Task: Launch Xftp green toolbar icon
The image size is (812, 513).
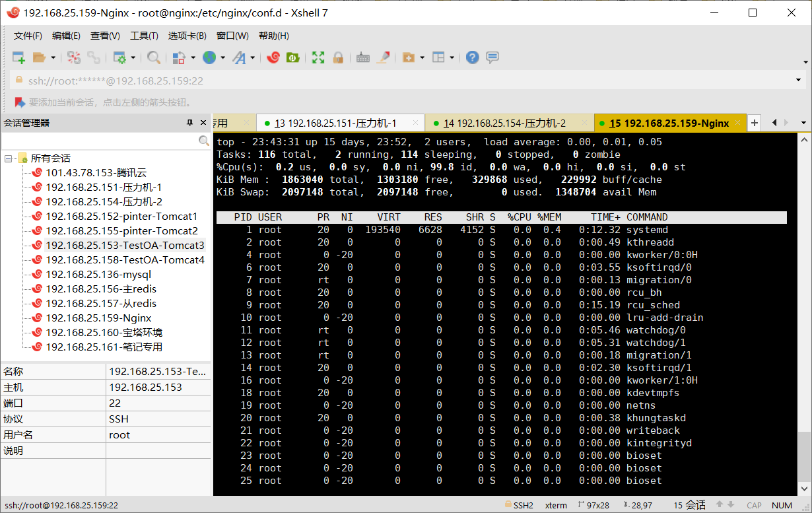Action: click(292, 57)
